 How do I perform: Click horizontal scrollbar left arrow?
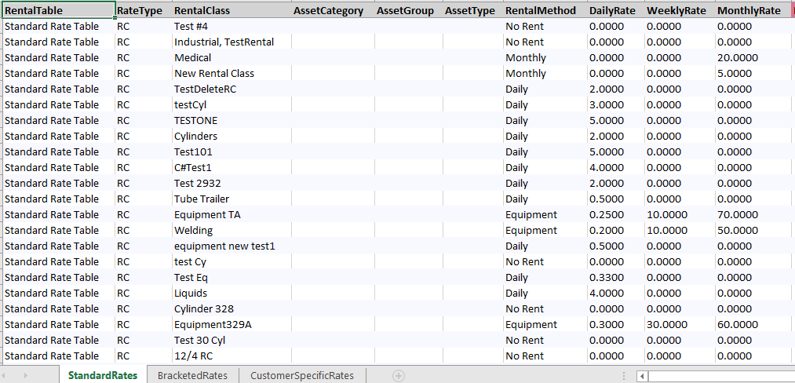coord(642,376)
